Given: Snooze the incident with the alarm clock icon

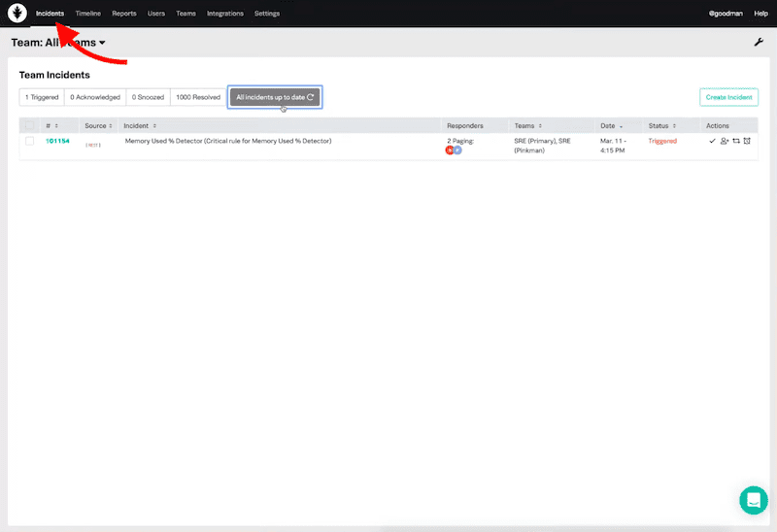Looking at the screenshot, I should click(747, 141).
